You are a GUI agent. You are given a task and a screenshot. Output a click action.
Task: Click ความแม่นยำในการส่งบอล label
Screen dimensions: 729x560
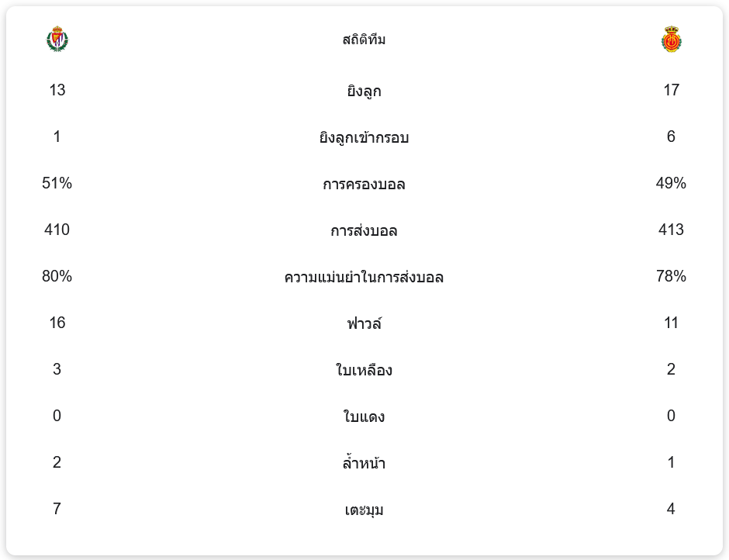coord(364,277)
